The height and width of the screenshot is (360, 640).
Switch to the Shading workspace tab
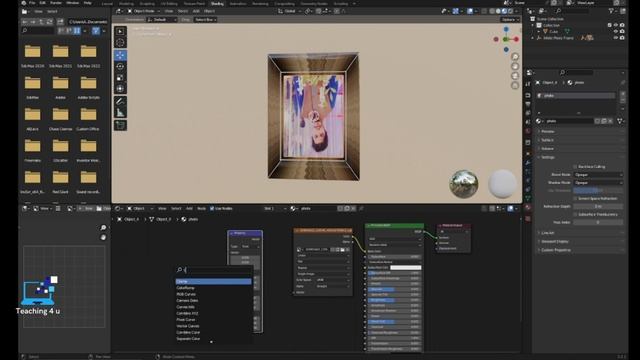217,3
